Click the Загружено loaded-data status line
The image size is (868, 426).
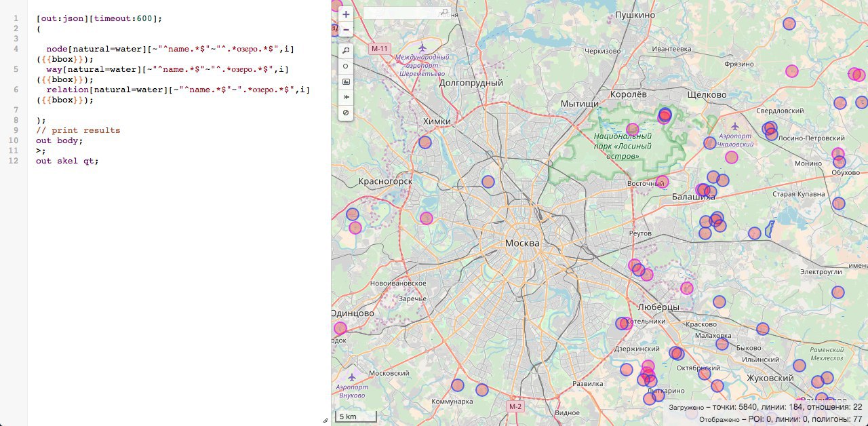click(x=766, y=407)
